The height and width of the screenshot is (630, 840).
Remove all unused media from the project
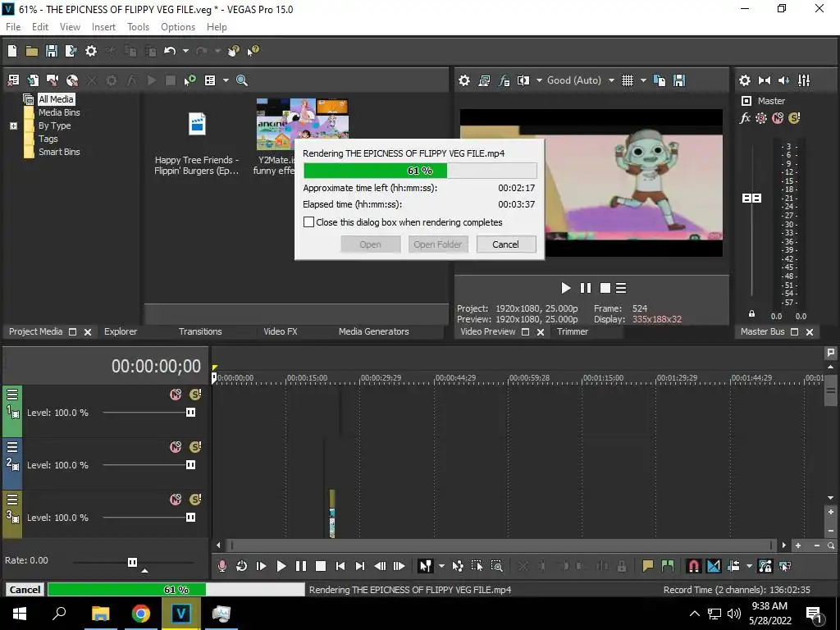coord(13,80)
